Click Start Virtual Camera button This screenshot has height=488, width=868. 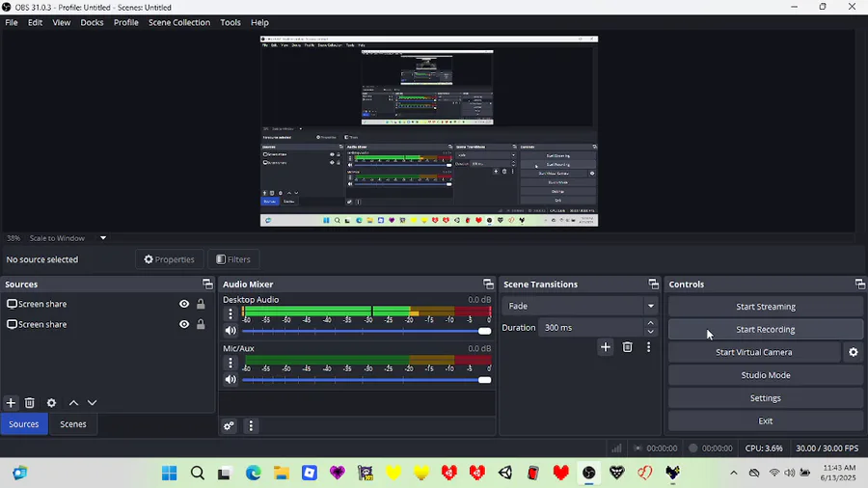pyautogui.click(x=754, y=352)
